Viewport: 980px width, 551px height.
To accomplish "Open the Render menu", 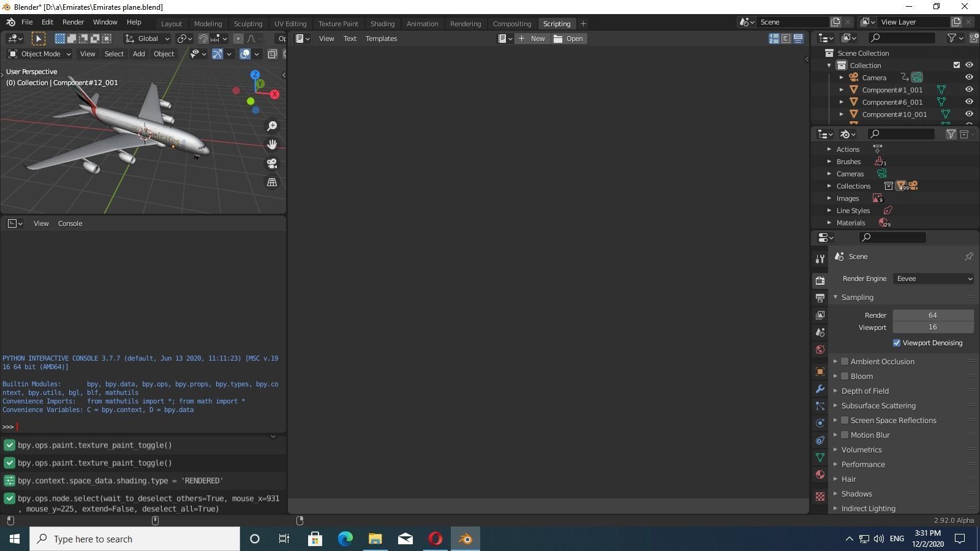I will pyautogui.click(x=73, y=22).
